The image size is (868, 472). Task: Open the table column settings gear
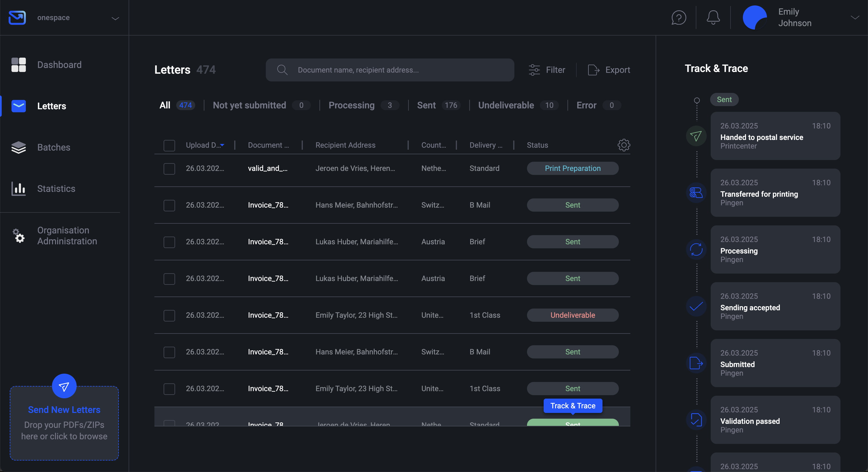(x=624, y=145)
